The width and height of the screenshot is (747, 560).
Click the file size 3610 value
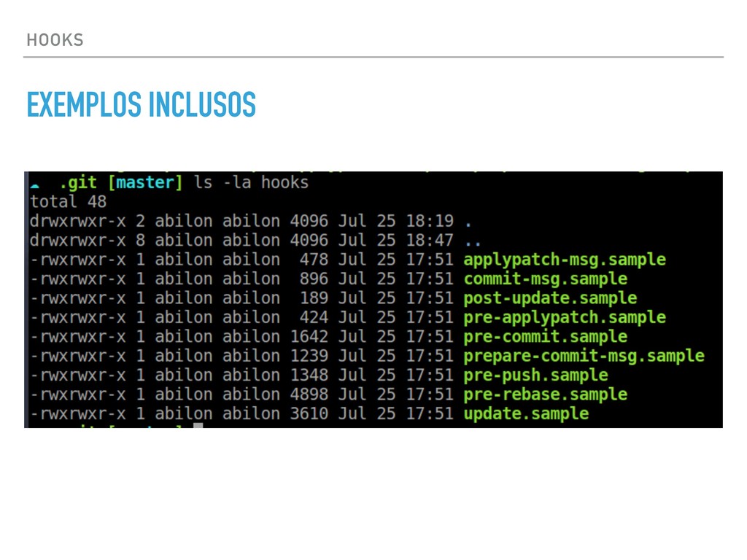(309, 413)
